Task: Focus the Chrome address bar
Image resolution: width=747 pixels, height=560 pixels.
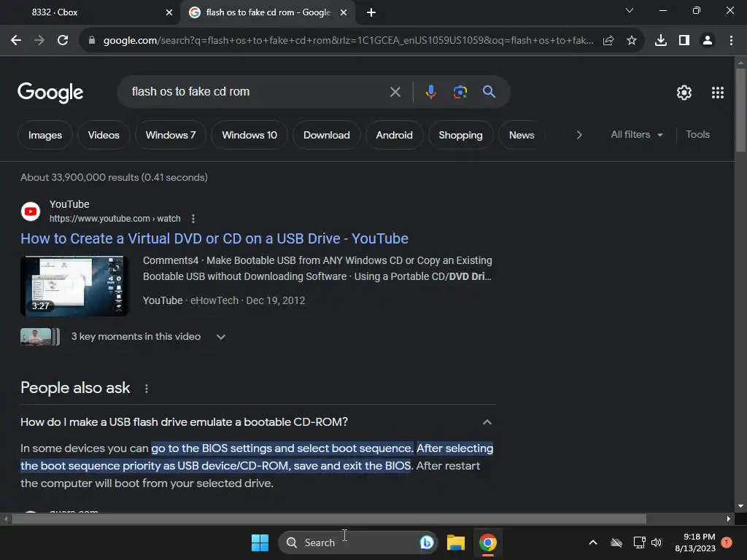Action: 348,41
